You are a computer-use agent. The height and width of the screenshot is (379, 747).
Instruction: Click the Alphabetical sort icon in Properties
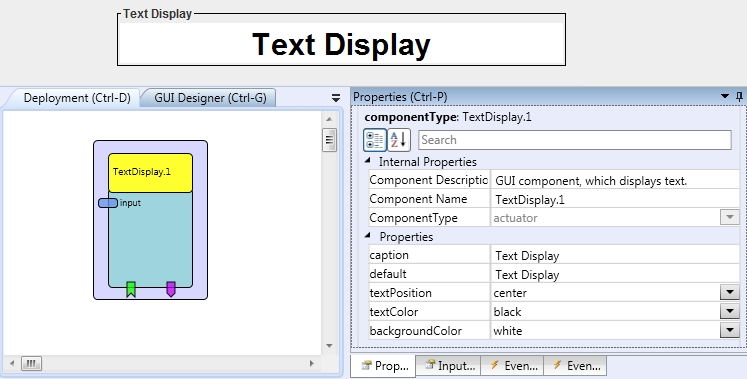[399, 140]
